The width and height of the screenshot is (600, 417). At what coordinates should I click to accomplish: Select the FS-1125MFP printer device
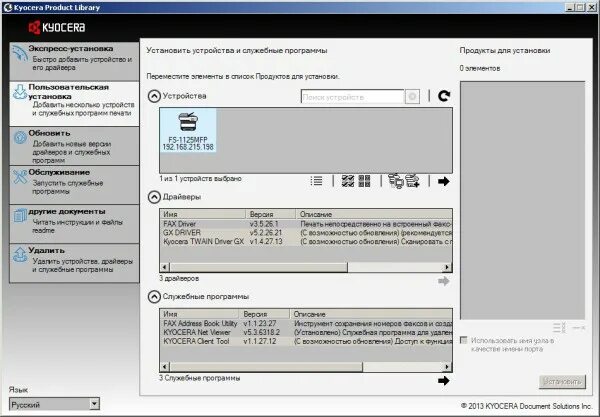pyautogui.click(x=188, y=130)
